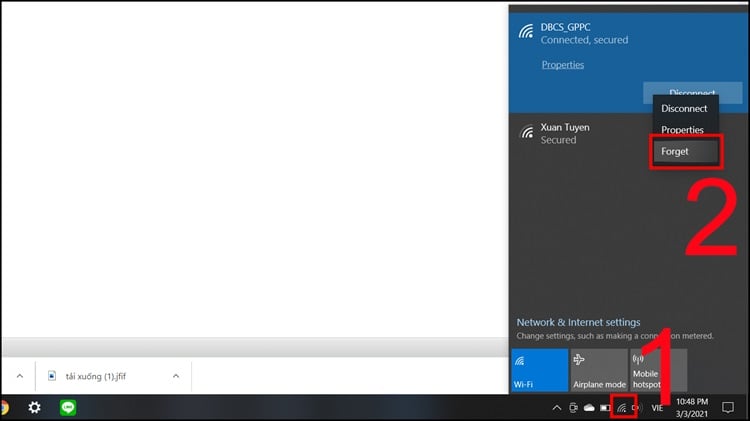Open Settings gear icon in the taskbar

pyautogui.click(x=34, y=408)
